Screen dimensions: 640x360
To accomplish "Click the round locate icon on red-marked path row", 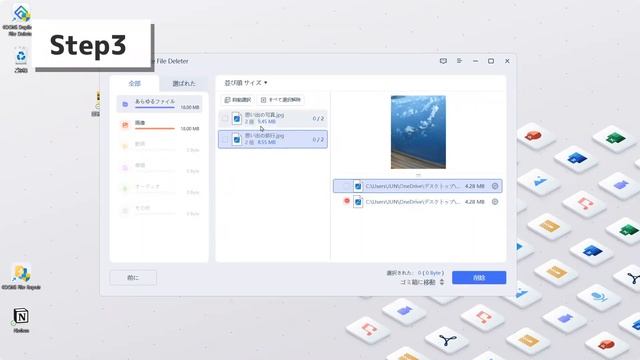I will tap(495, 202).
